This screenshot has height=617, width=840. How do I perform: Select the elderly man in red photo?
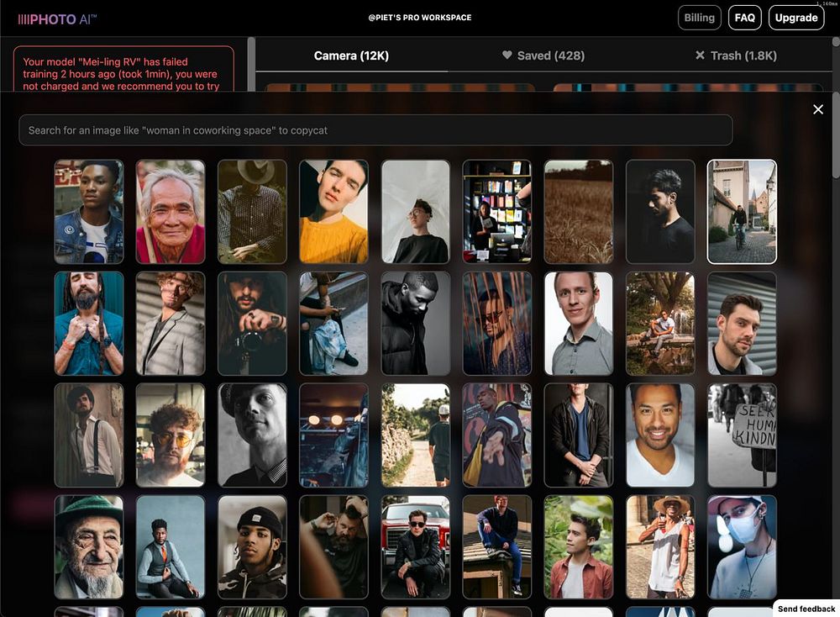click(171, 212)
